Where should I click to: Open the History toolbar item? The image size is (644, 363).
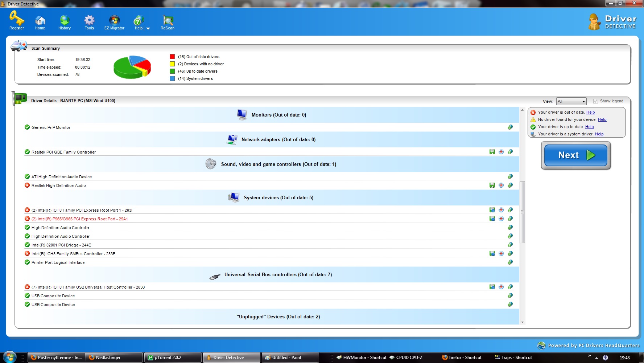pyautogui.click(x=65, y=22)
